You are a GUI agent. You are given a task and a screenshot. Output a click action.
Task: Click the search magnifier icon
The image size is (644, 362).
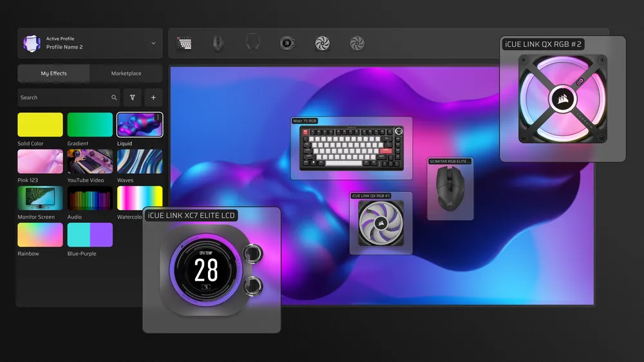[x=114, y=97]
